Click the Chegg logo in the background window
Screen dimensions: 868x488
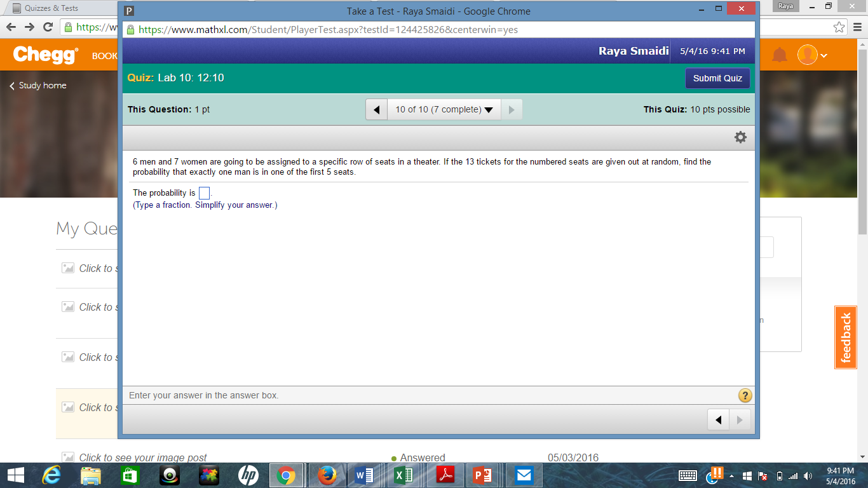pos(46,55)
